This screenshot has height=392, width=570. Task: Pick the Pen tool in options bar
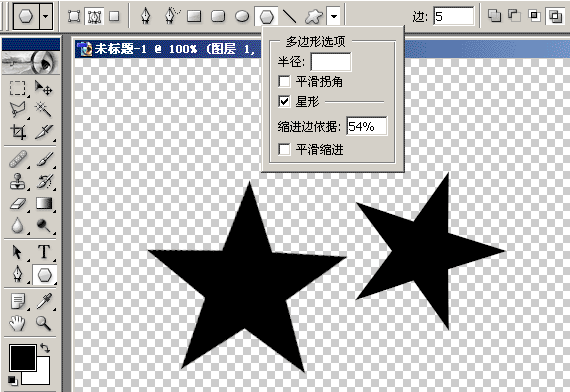(x=146, y=16)
